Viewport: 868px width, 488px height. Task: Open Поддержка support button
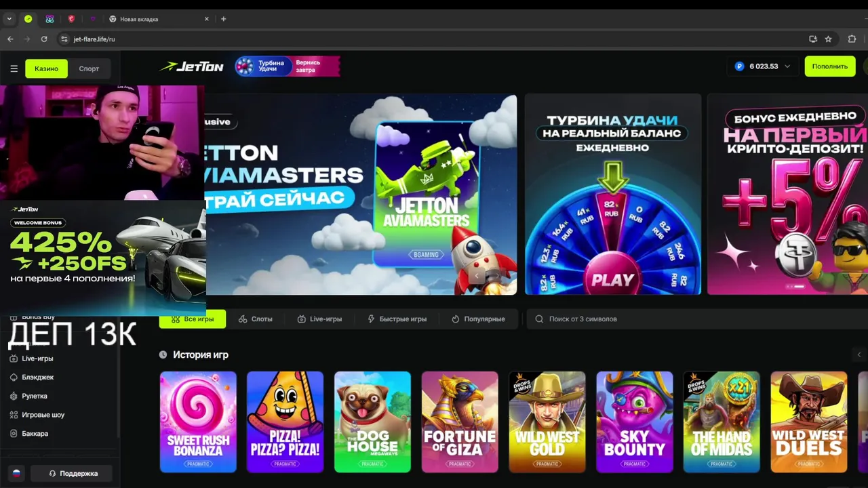point(72,473)
